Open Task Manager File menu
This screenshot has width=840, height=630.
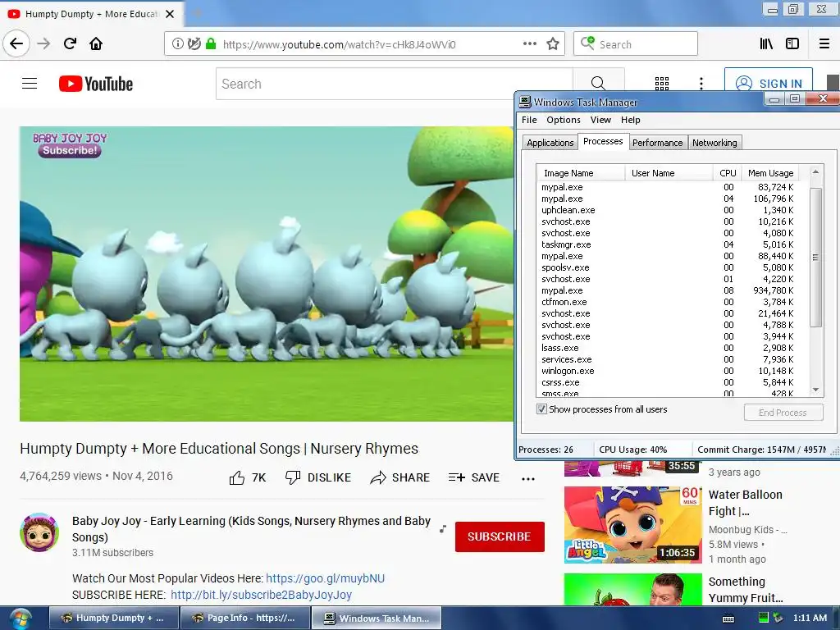point(529,120)
